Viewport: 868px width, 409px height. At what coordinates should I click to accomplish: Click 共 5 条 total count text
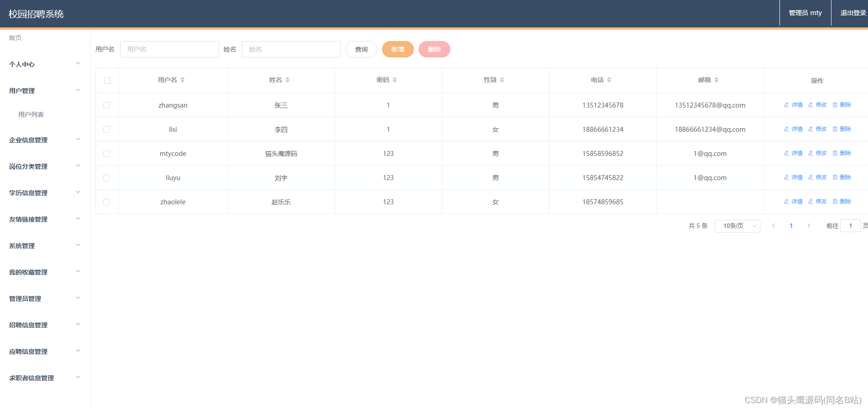[698, 226]
